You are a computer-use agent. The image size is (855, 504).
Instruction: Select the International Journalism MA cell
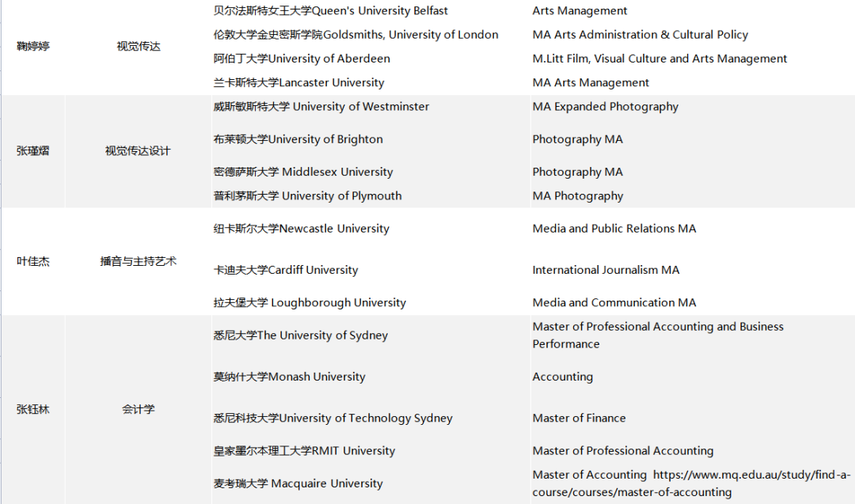[606, 271]
